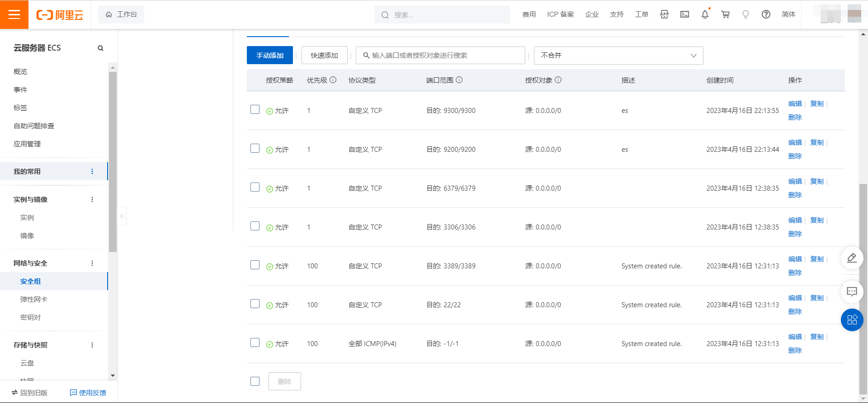Click the 端口范围 info icon
868x403 pixels.
pyautogui.click(x=459, y=80)
